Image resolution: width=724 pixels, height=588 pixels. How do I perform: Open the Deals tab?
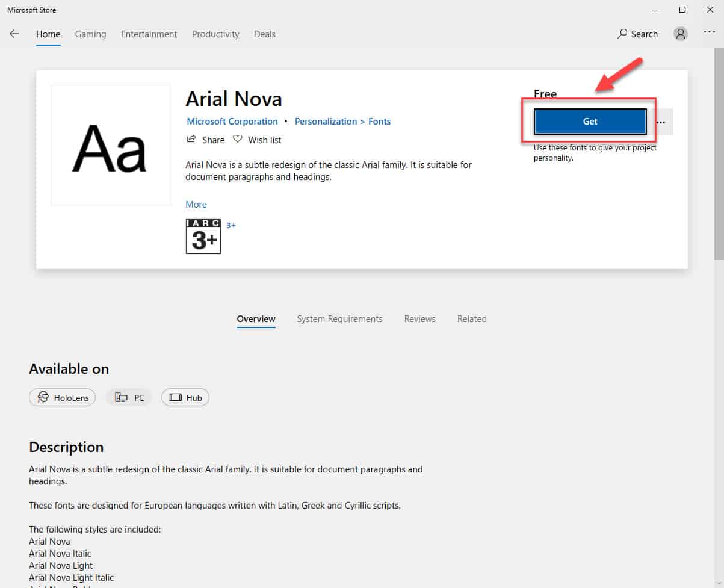click(x=265, y=34)
